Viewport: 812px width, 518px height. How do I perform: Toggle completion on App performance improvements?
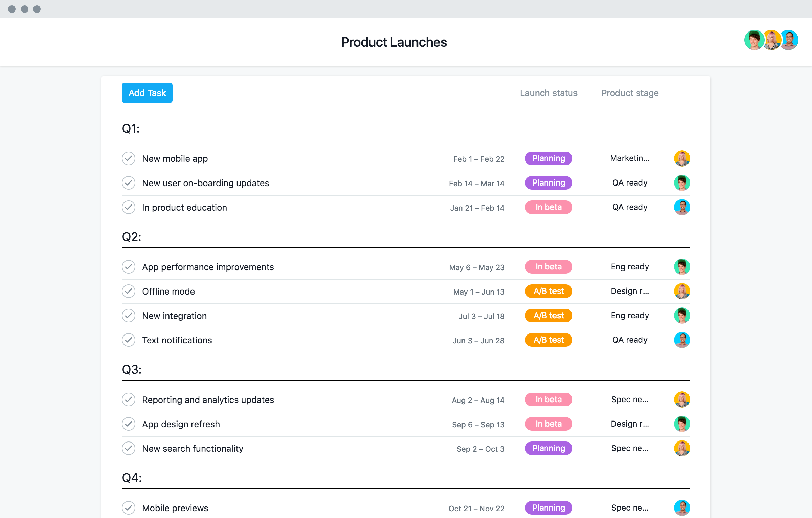pos(129,267)
